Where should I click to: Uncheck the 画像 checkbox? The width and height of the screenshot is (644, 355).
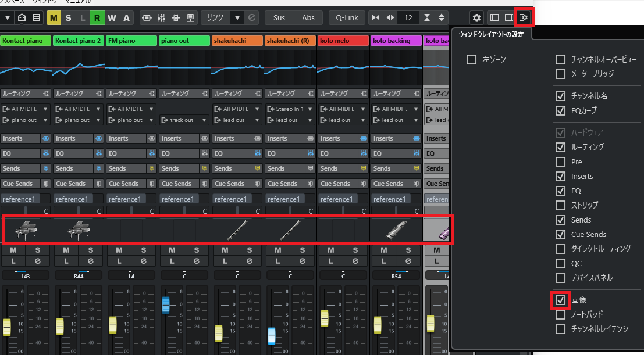tap(561, 300)
